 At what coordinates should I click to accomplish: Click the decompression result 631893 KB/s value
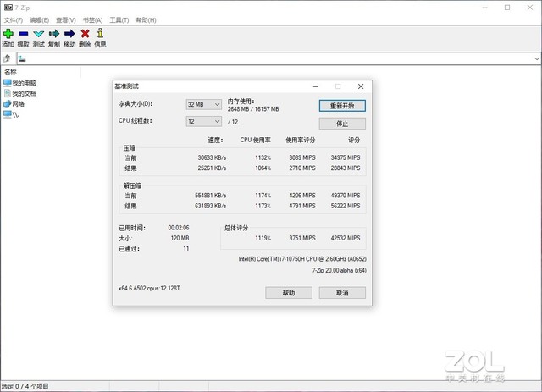click(x=210, y=206)
